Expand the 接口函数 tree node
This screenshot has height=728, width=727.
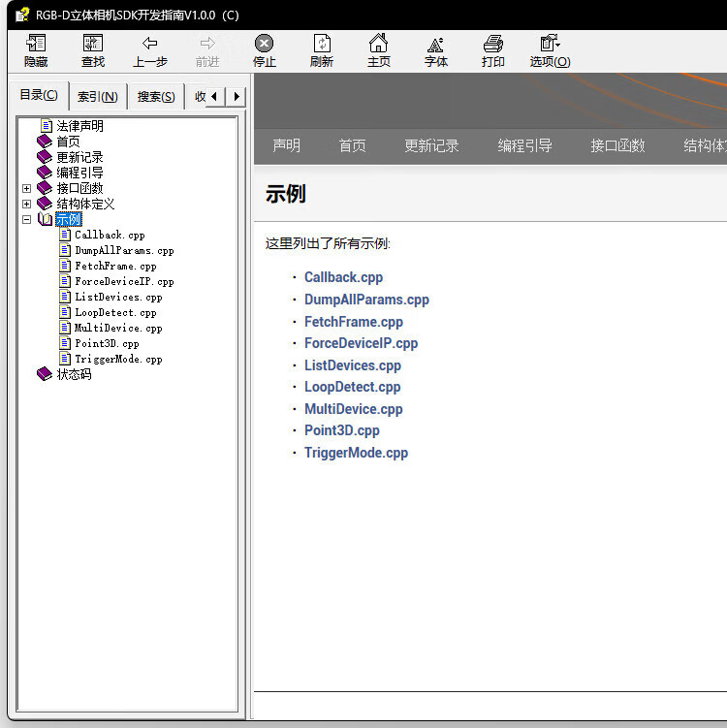click(27, 188)
